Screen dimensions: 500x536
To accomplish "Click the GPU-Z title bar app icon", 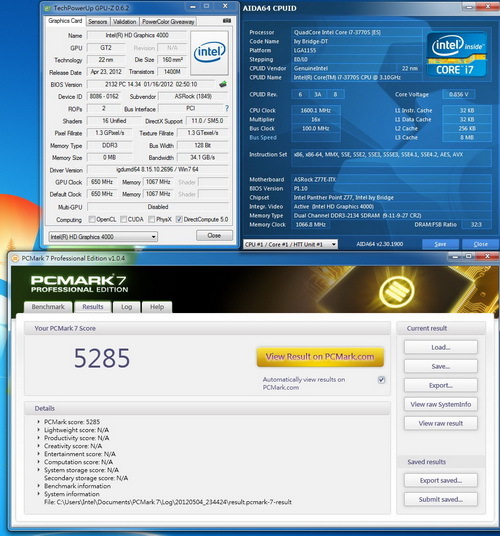I will [48, 8].
